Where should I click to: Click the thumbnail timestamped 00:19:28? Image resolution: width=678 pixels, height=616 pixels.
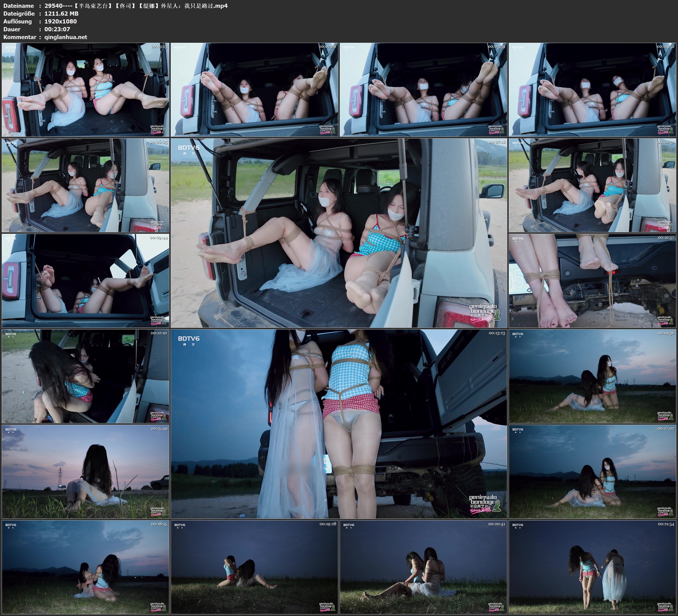pyautogui.click(x=254, y=567)
